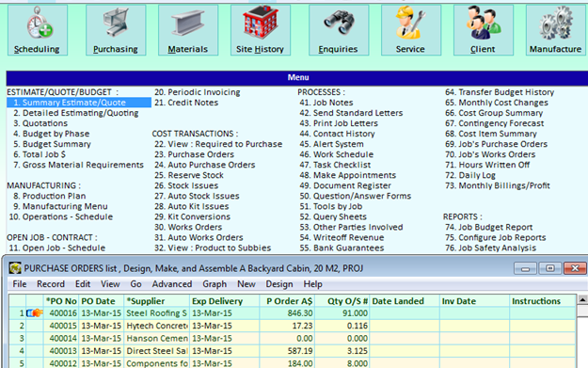Open 64. Transfer Budget History
This screenshot has height=368, width=588.
500,92
